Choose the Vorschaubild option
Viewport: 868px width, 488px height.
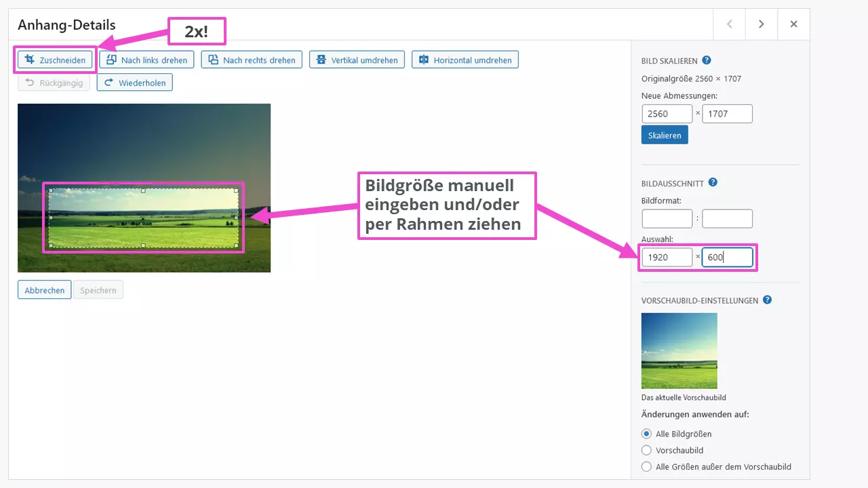[x=646, y=450]
